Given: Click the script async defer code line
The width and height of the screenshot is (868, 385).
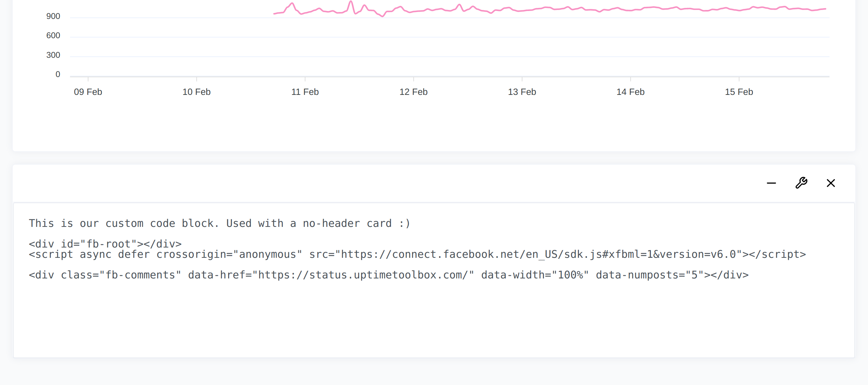Looking at the screenshot, I should (417, 254).
